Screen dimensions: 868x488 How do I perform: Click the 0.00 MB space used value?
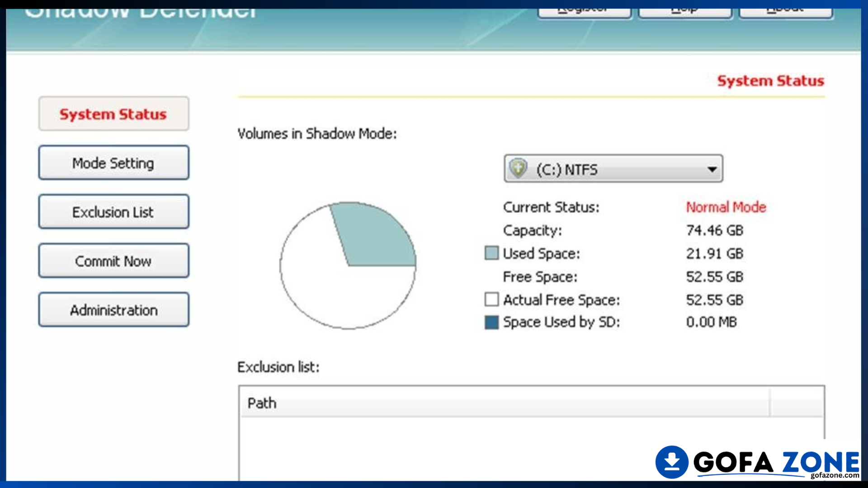point(711,322)
